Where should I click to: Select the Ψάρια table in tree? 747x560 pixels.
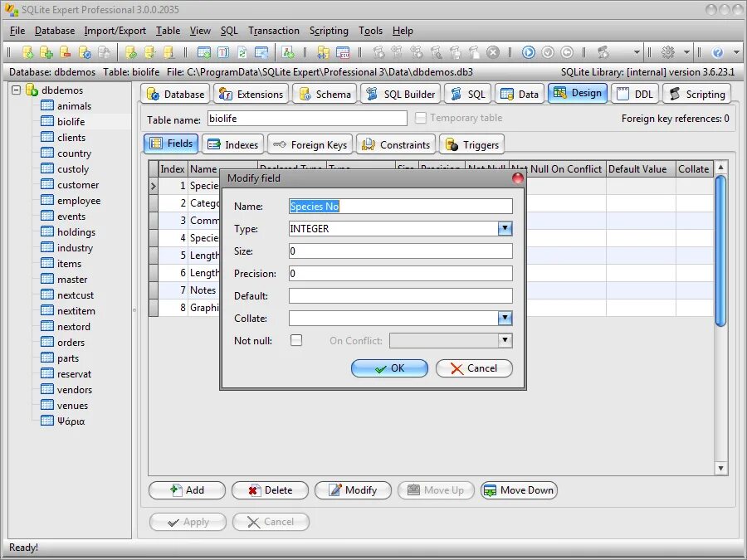[x=71, y=421]
